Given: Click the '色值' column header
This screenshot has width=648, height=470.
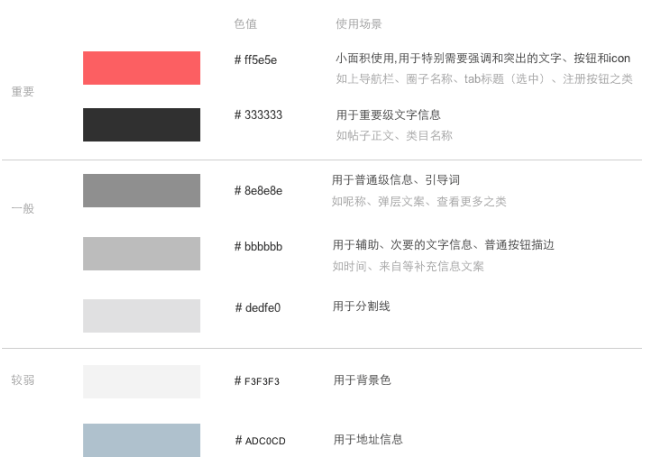Looking at the screenshot, I should (x=245, y=24).
